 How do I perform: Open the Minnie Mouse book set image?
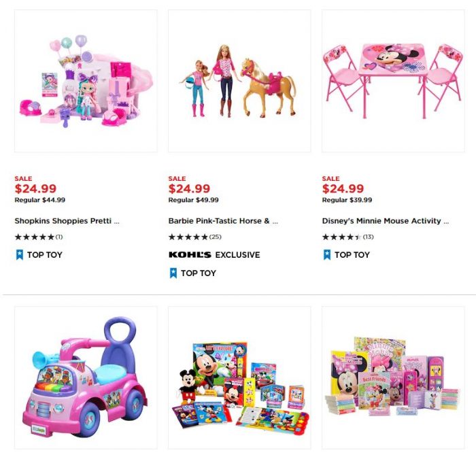pos(393,377)
